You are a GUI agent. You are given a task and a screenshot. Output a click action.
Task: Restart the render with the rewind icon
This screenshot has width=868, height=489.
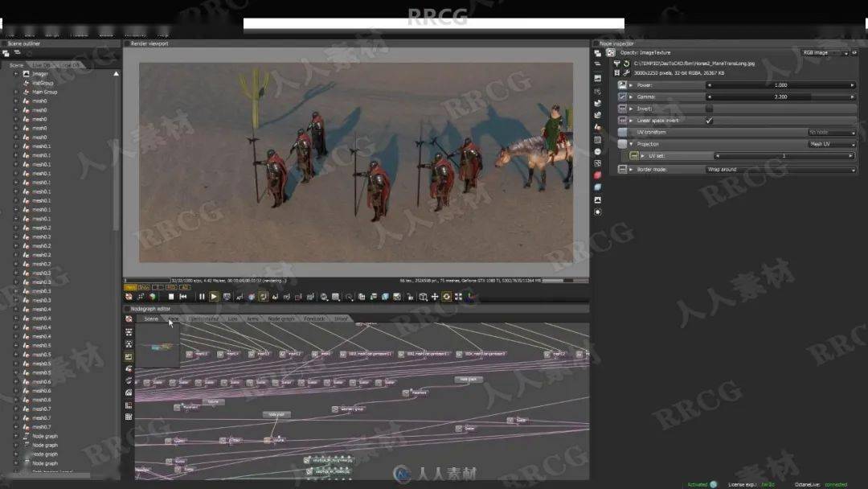coord(183,297)
